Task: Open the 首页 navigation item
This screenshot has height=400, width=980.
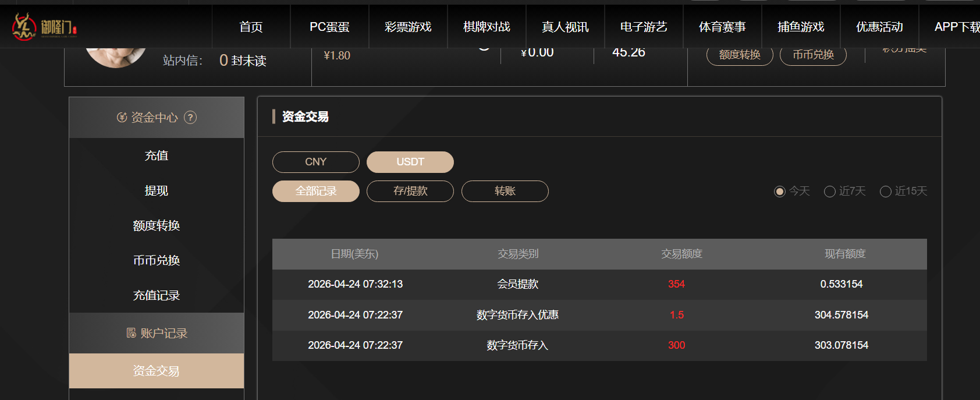Action: [x=251, y=27]
